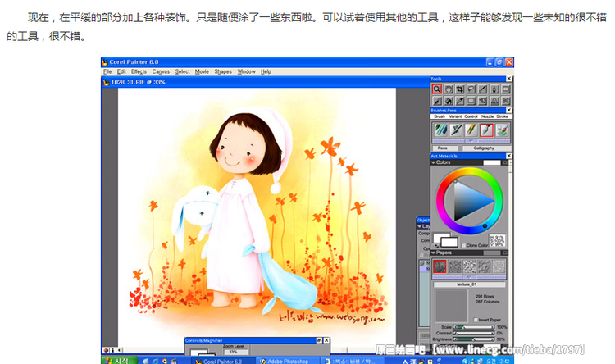Open the Movie menu
This screenshot has width=615, height=364.
click(x=202, y=71)
